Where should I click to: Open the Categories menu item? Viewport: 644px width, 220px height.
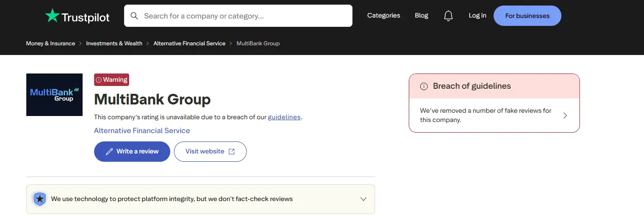click(383, 16)
